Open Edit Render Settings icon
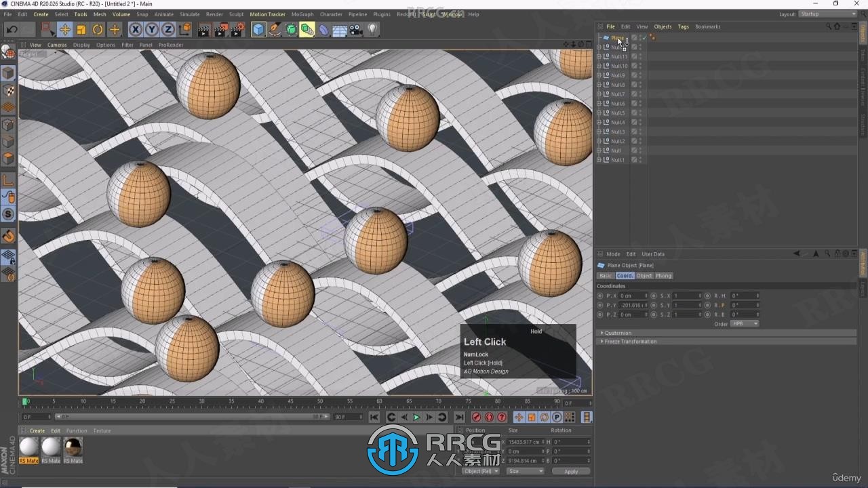The height and width of the screenshot is (488, 868). [238, 29]
